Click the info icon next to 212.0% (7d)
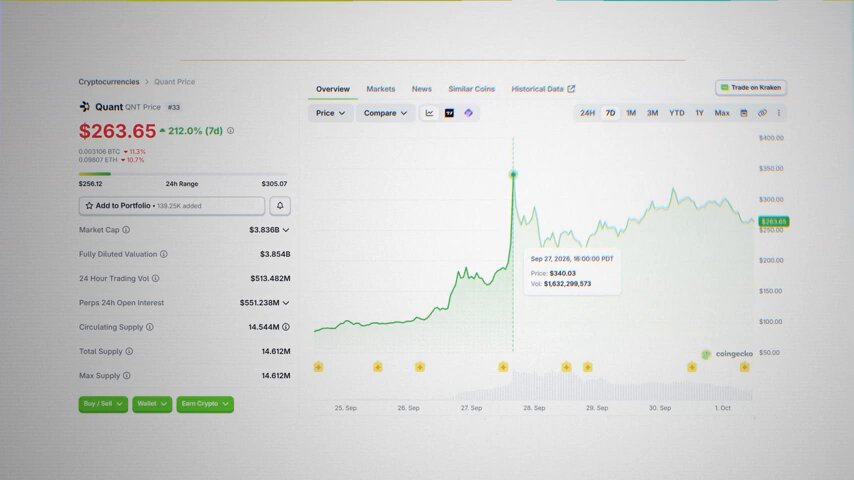 click(230, 131)
